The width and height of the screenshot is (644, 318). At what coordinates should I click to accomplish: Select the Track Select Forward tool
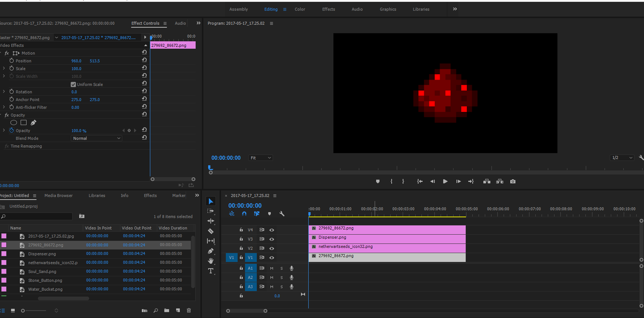coord(211,211)
